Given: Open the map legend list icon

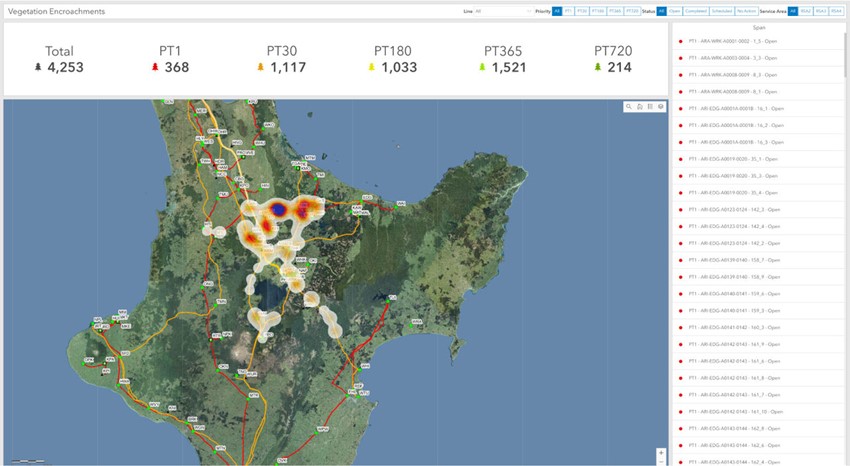Looking at the screenshot, I should pyautogui.click(x=650, y=106).
